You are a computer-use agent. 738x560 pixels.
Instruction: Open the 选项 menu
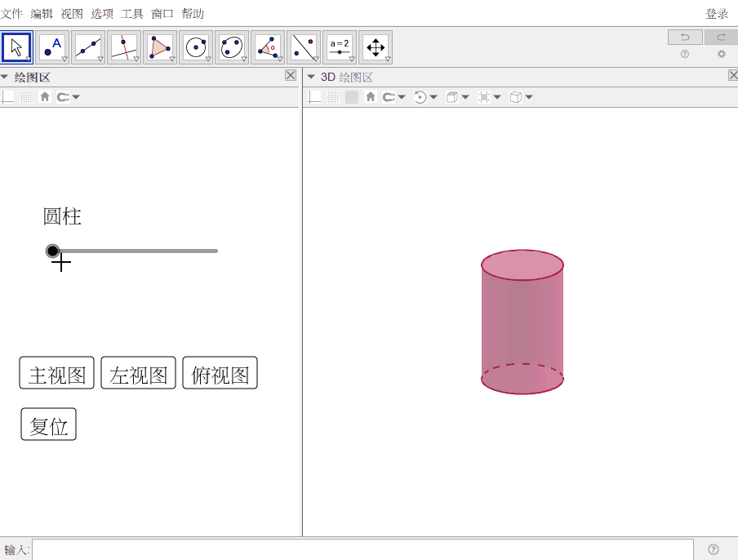click(x=102, y=14)
